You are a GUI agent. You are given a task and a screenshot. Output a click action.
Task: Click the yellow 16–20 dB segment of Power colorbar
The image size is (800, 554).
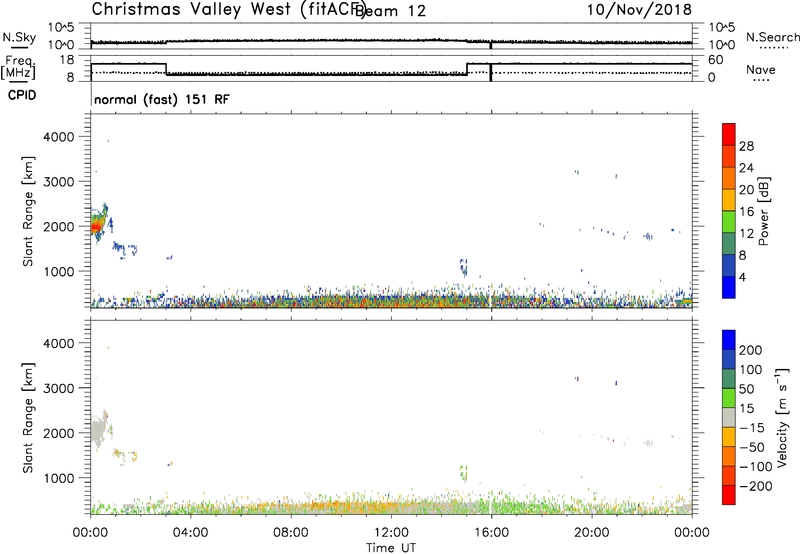[729, 199]
